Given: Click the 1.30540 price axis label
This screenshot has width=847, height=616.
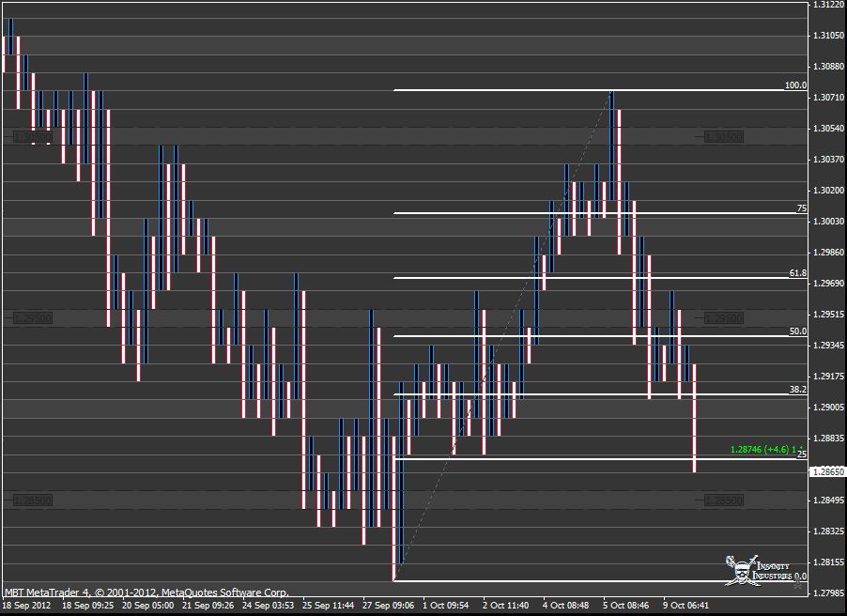Looking at the screenshot, I should [x=828, y=128].
